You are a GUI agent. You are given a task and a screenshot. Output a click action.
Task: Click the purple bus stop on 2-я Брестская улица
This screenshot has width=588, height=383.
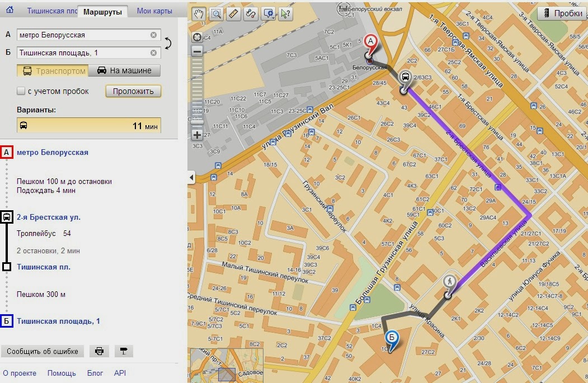click(498, 187)
